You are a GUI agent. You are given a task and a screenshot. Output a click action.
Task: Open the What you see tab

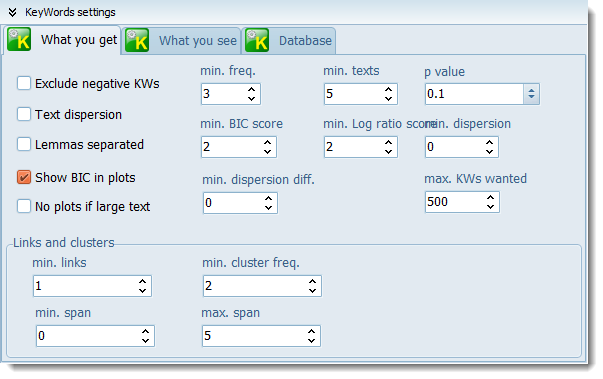click(x=182, y=41)
